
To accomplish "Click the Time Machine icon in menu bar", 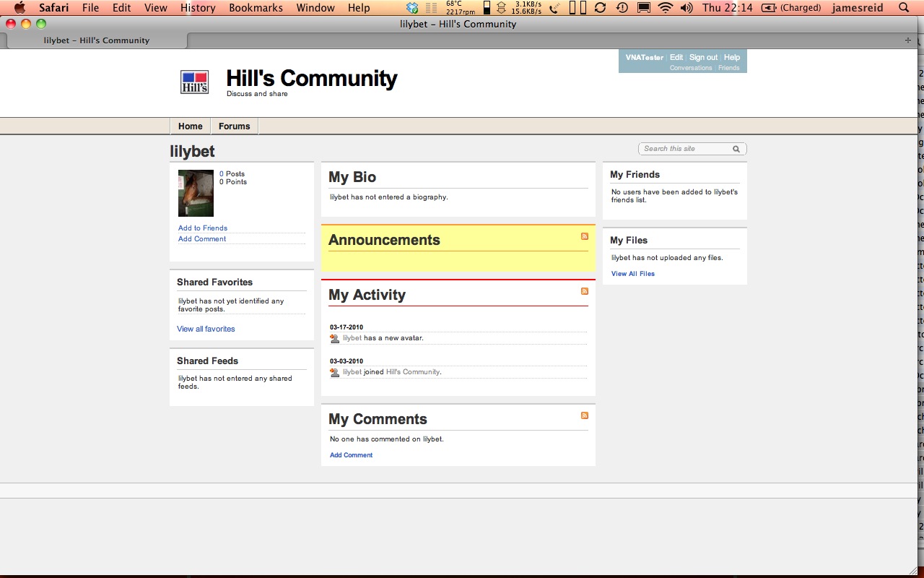I will coord(622,8).
